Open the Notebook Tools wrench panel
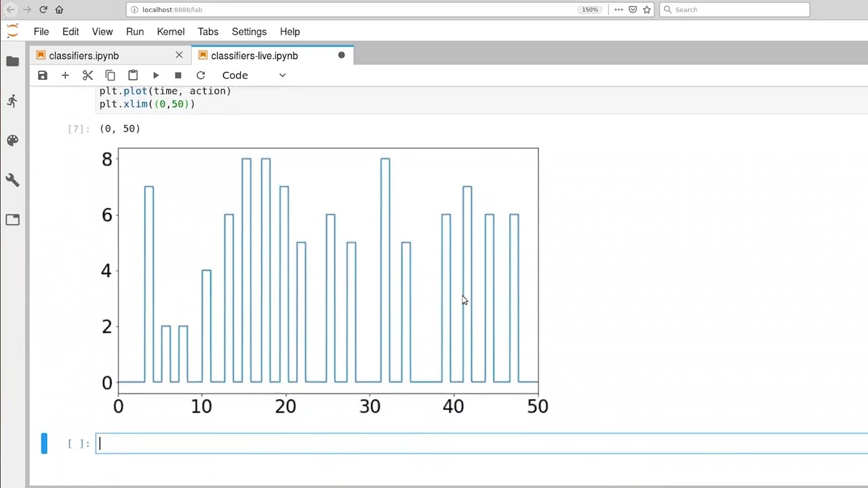The width and height of the screenshot is (868, 488). 12,180
